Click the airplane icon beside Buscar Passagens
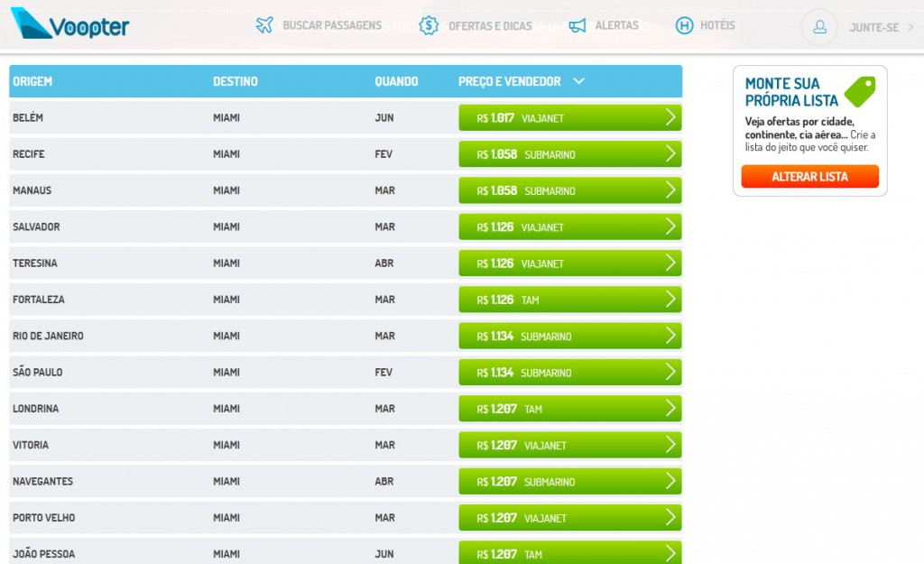This screenshot has width=924, height=564. tap(264, 25)
